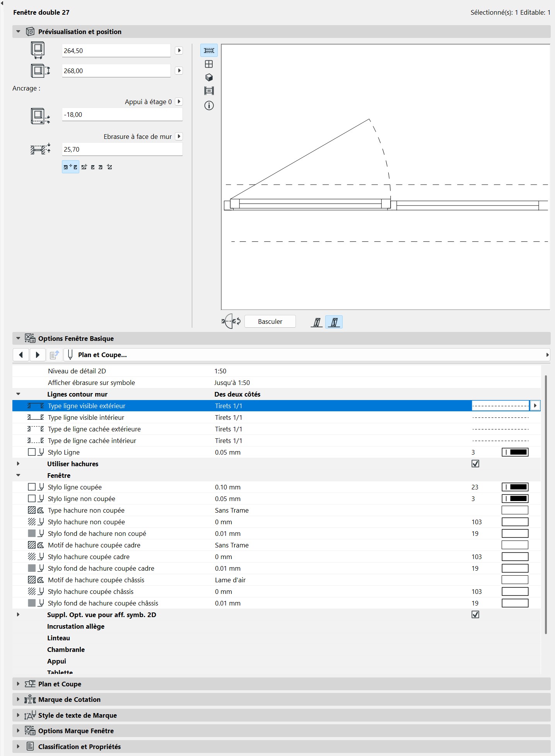Image resolution: width=555 pixels, height=756 pixels.
Task: Open the Stylo ligne coupée pen color swatch
Action: click(x=515, y=487)
